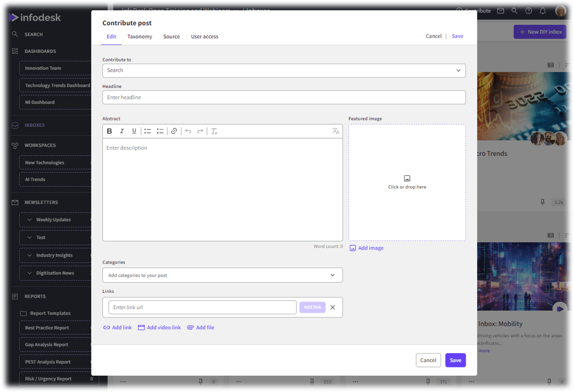Click the Enter headline input field
This screenshot has width=574, height=392.
[284, 97]
